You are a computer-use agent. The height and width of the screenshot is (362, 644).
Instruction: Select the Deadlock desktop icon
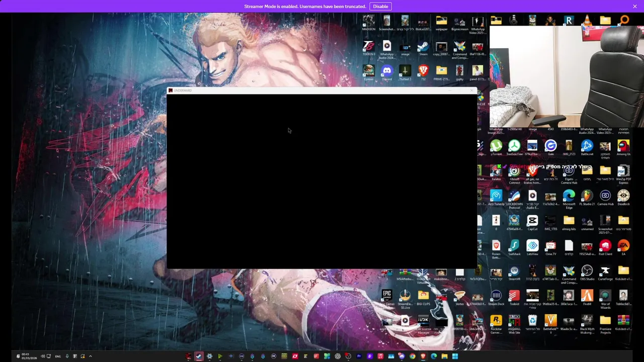click(x=623, y=199)
